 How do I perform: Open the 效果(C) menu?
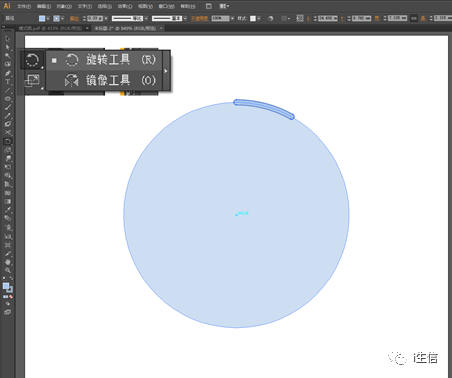click(x=125, y=6)
